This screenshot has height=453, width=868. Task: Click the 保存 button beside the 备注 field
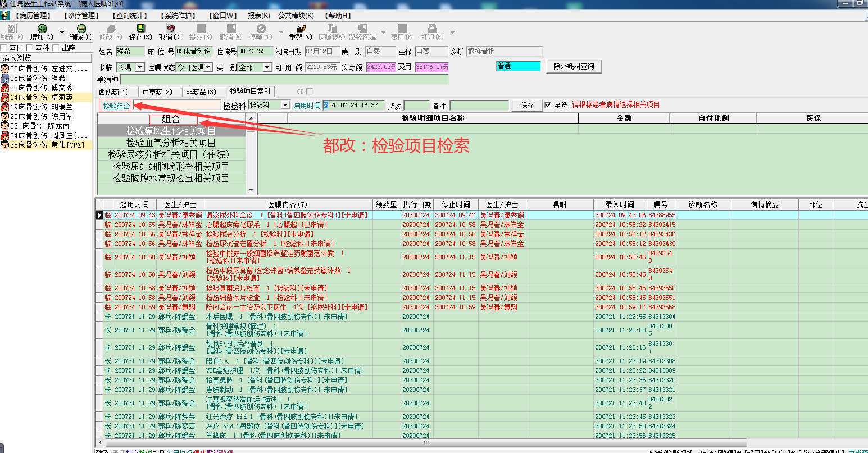click(528, 105)
